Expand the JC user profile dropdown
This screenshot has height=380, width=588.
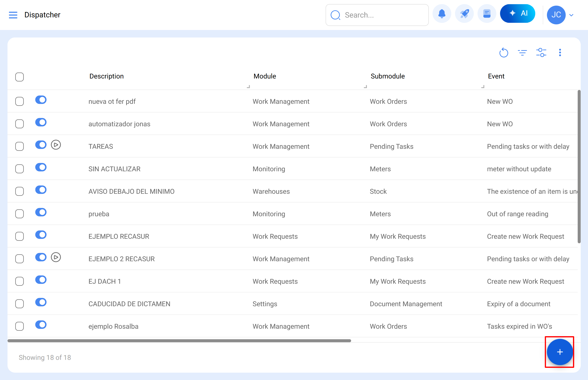571,15
